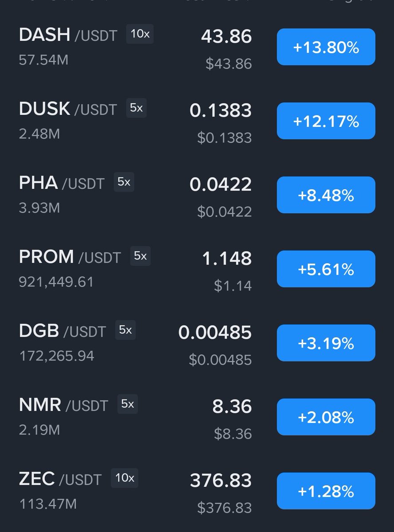Image resolution: width=394 pixels, height=532 pixels.
Task: Tap the +2.08% change button for NMR
Action: point(326,417)
